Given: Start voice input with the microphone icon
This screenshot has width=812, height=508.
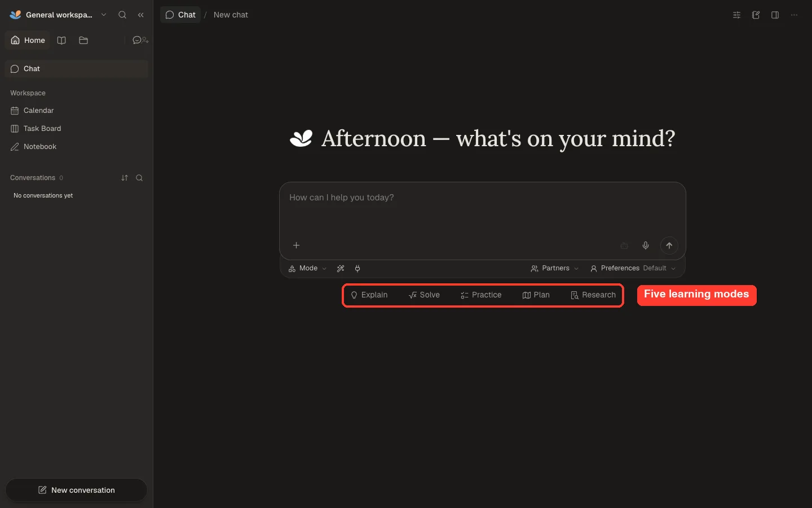Looking at the screenshot, I should [646, 246].
